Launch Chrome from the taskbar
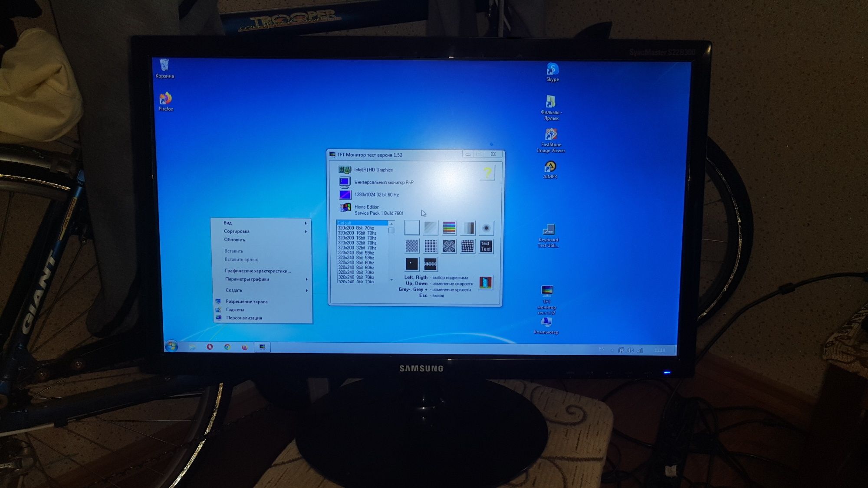 point(227,347)
